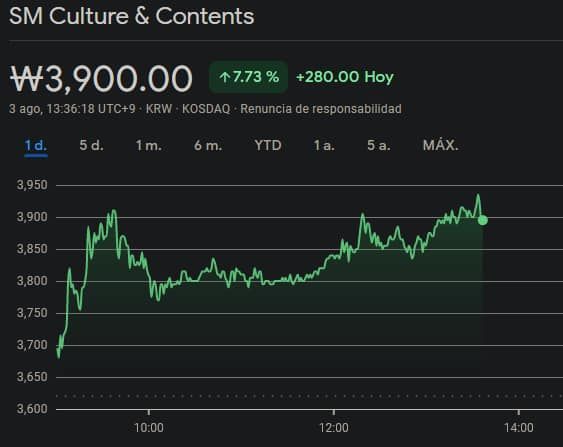The height and width of the screenshot is (447, 563).
Task: Select the YTD range tab
Action: click(268, 146)
